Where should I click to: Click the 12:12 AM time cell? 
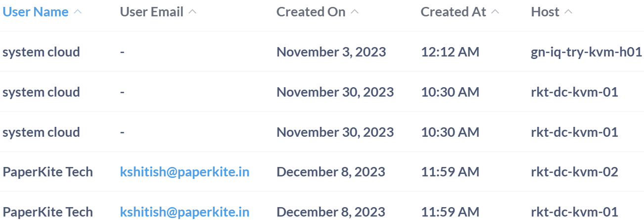(x=450, y=52)
